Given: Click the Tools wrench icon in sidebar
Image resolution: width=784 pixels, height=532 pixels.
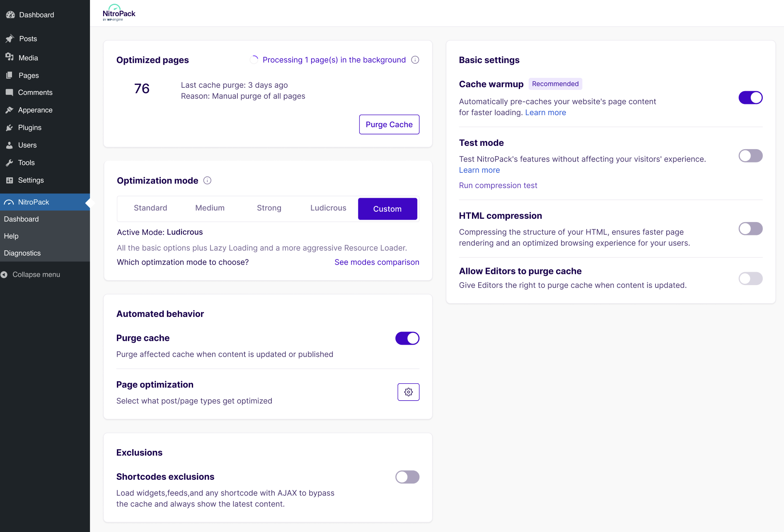Looking at the screenshot, I should [x=10, y=163].
